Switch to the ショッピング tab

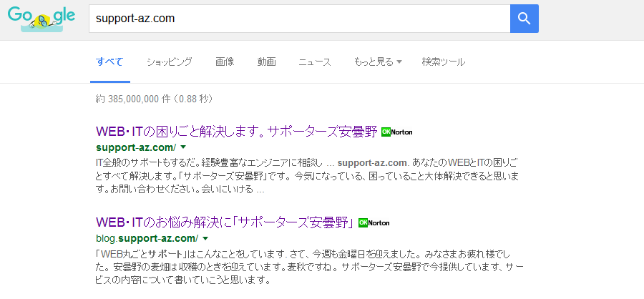tap(169, 62)
